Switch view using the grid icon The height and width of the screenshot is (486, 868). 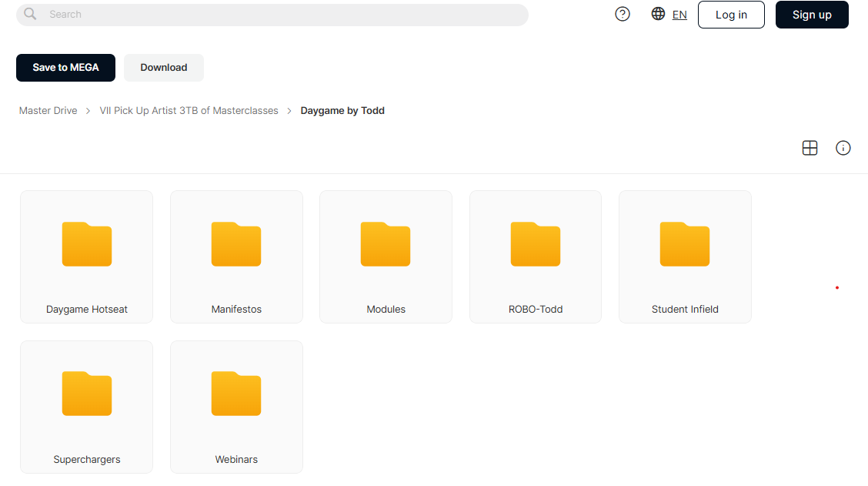point(810,148)
